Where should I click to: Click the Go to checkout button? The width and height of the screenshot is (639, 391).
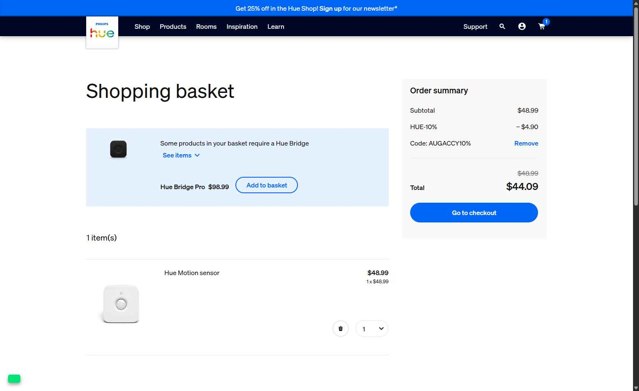coord(474,213)
